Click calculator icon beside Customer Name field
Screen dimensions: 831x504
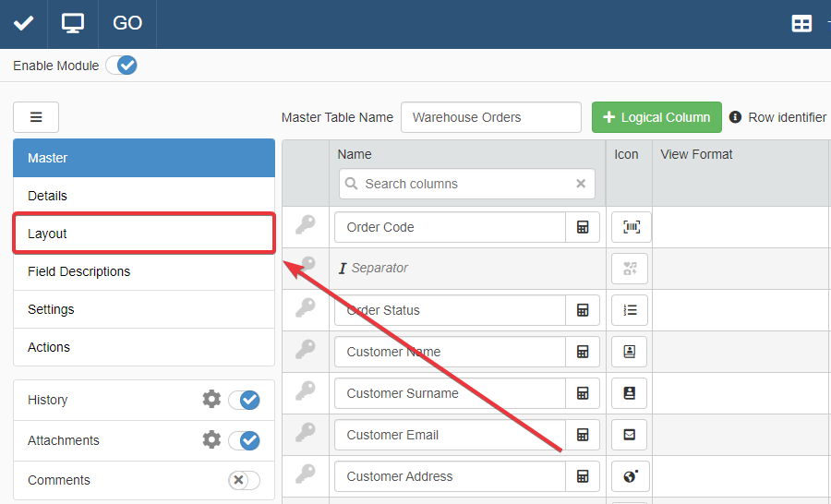pos(583,352)
